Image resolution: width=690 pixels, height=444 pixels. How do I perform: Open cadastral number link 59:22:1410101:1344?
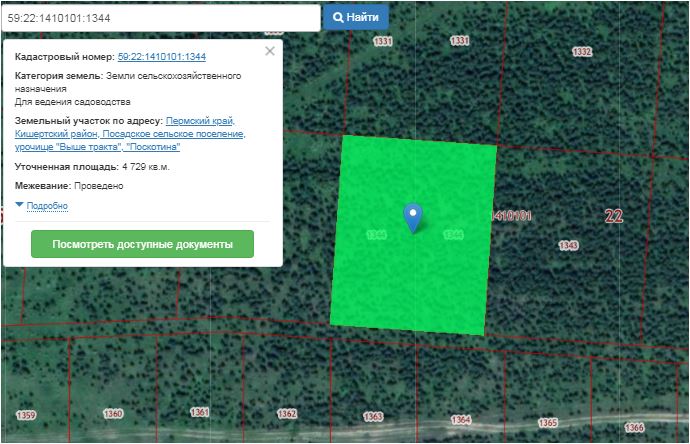pyautogui.click(x=161, y=57)
